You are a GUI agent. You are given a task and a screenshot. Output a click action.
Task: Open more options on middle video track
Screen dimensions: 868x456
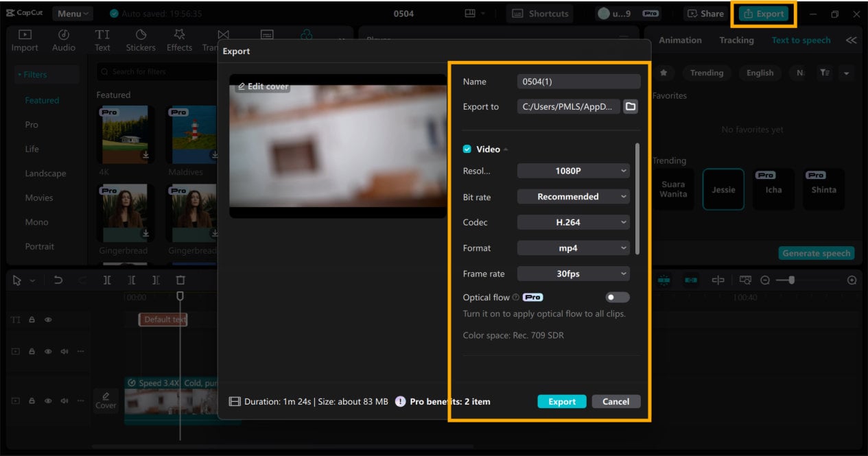click(x=80, y=351)
